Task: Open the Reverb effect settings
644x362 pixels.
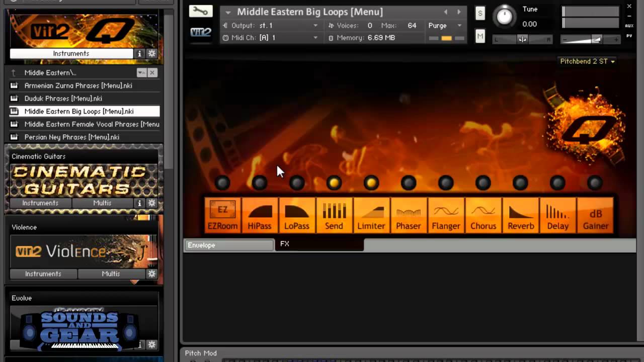Action: pos(521,215)
